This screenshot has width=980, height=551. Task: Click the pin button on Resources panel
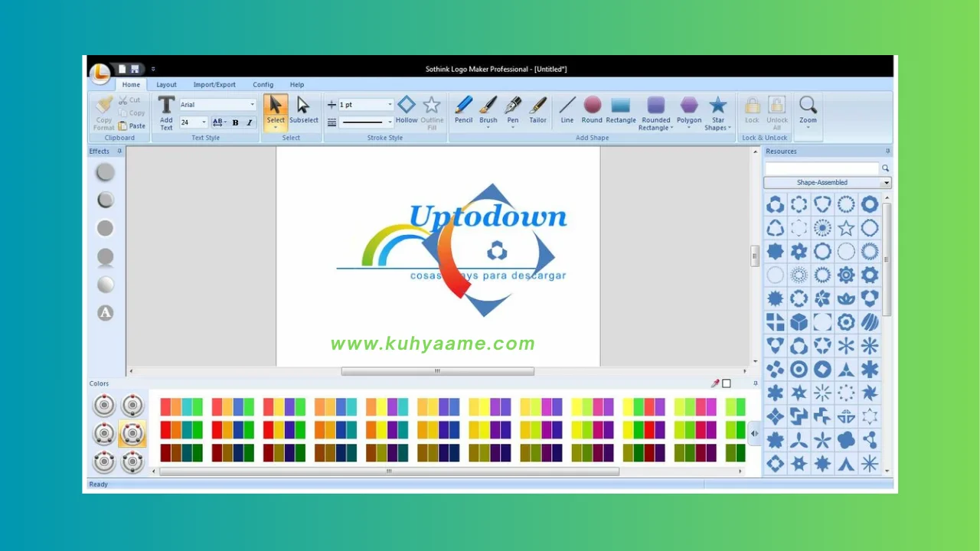tap(888, 152)
